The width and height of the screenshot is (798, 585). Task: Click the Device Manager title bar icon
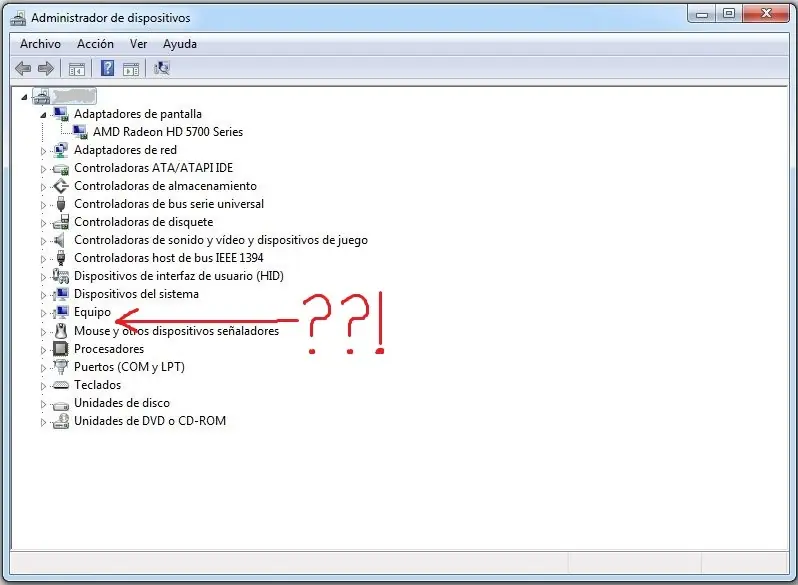[x=18, y=18]
